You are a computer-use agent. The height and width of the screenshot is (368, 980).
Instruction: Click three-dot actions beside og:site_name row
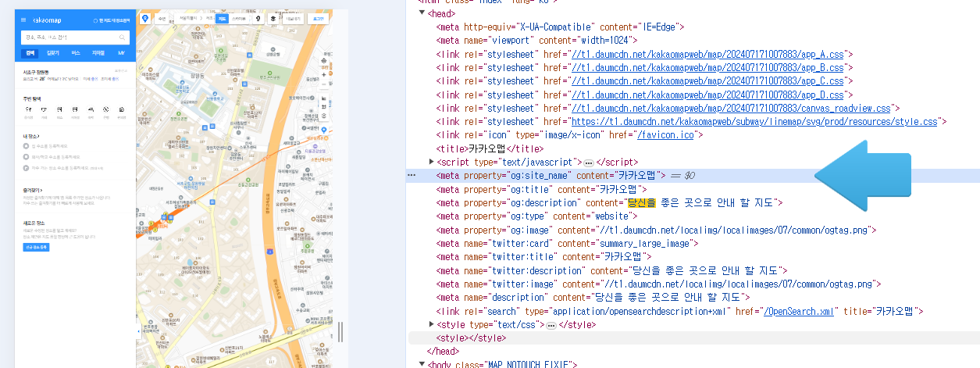pyautogui.click(x=412, y=176)
